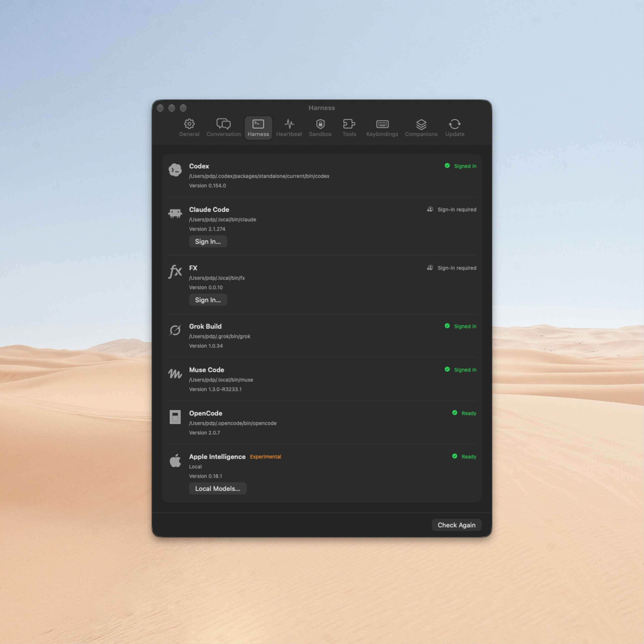
Task: Click the Grok Build title
Action: tap(205, 326)
